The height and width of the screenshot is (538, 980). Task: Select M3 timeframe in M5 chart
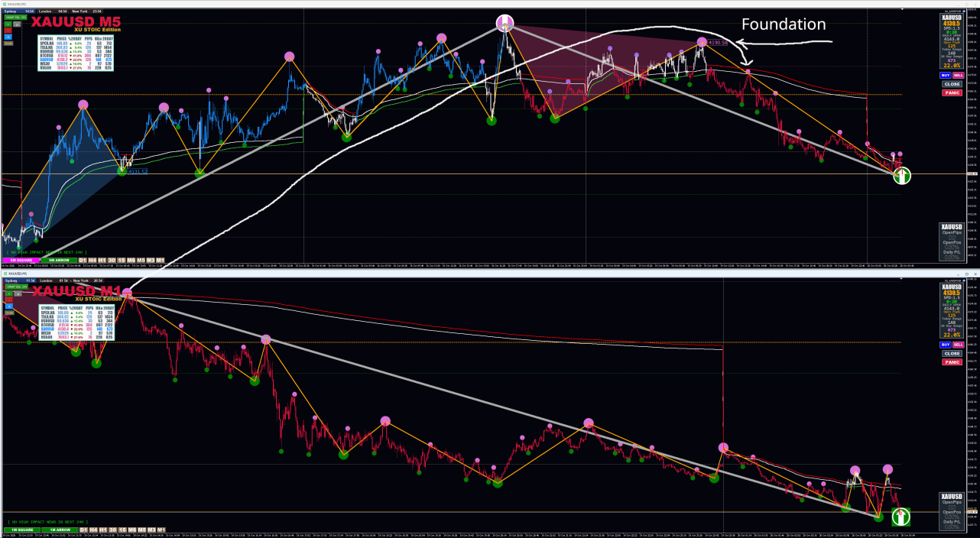click(x=151, y=260)
